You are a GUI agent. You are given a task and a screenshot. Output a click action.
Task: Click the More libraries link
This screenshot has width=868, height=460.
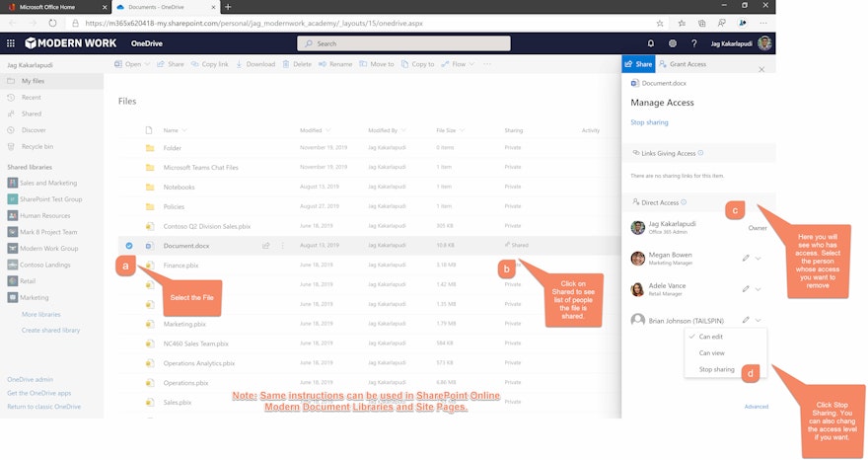[x=41, y=314]
